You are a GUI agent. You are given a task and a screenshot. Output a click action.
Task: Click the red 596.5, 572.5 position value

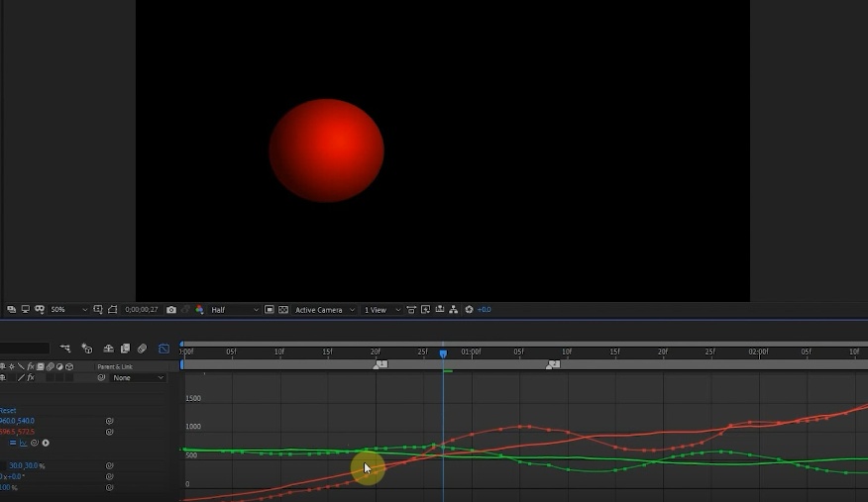click(17, 432)
